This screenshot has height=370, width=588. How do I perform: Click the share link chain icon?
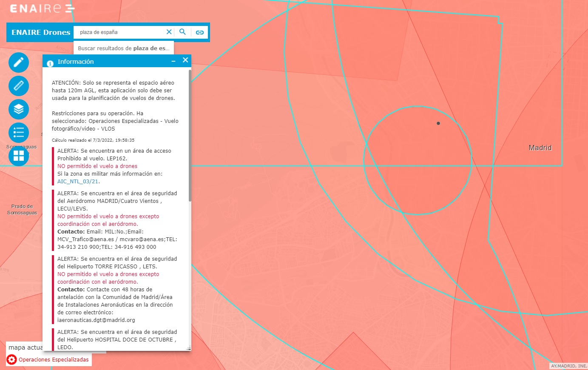click(x=200, y=32)
